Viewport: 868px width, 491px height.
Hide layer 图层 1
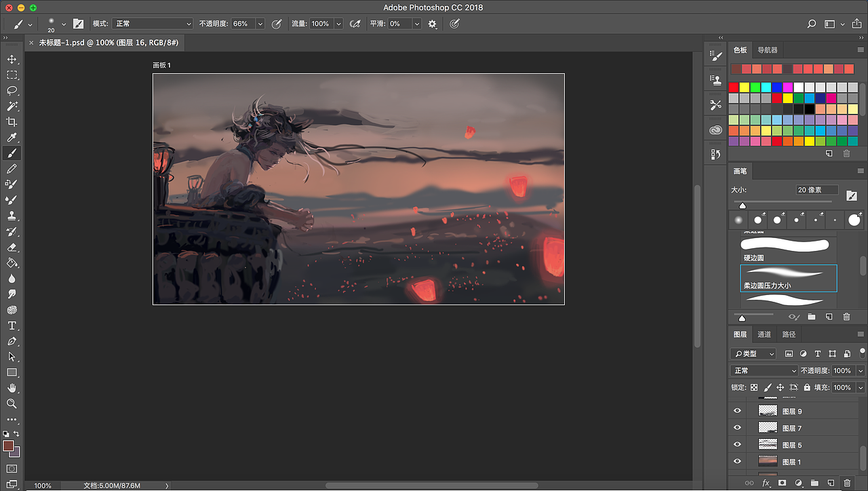click(737, 462)
